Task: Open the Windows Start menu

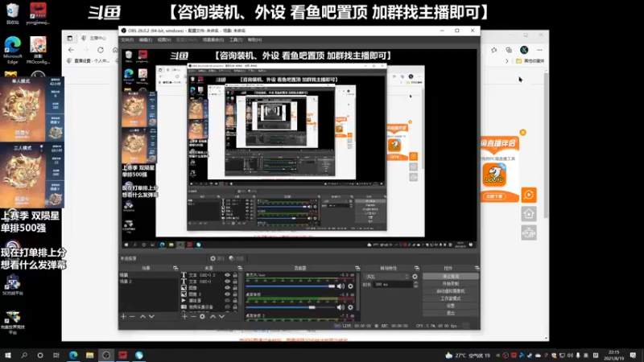Action: [x=8, y=355]
